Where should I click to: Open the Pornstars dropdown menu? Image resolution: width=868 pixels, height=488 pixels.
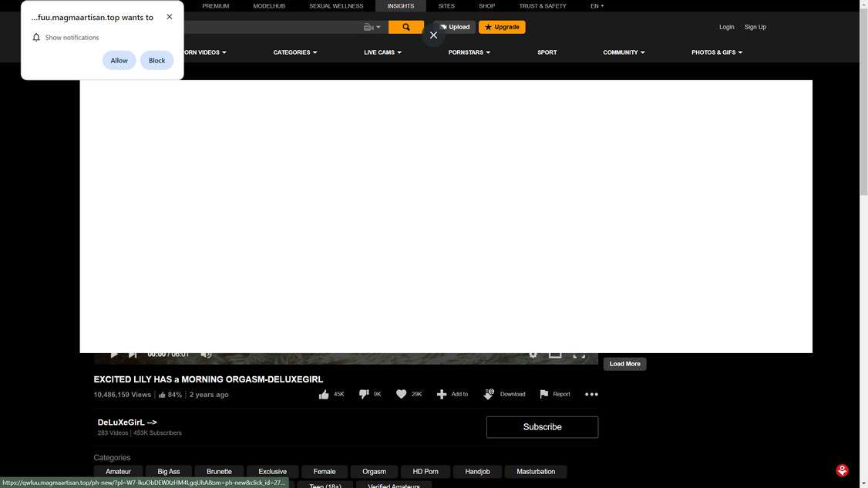(469, 52)
